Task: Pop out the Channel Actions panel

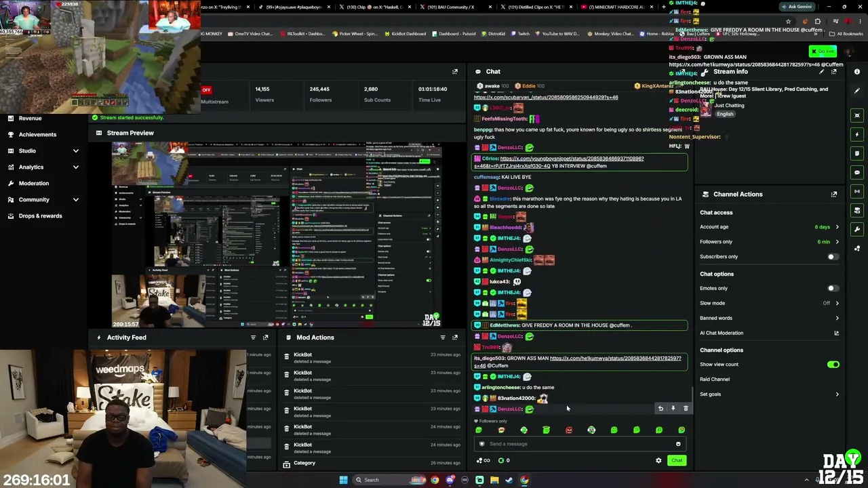Action: click(x=834, y=195)
